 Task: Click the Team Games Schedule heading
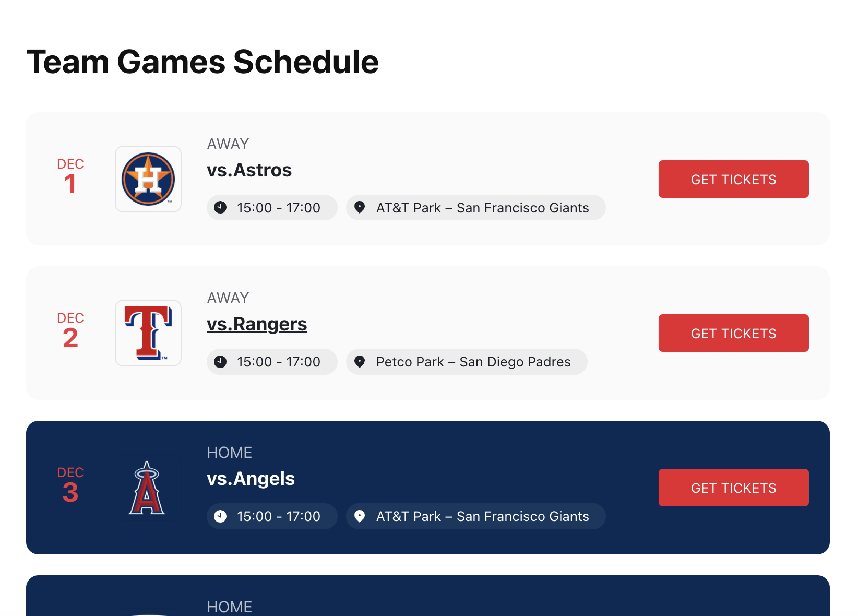[203, 61]
